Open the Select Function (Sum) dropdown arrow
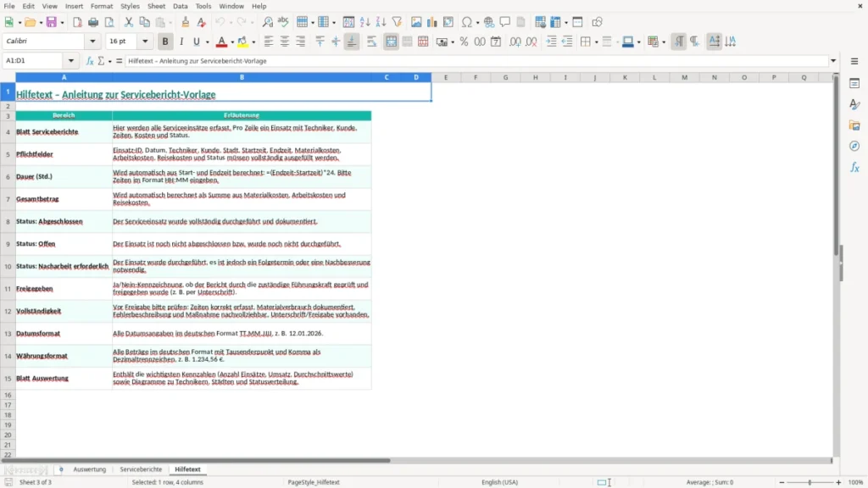 click(109, 61)
